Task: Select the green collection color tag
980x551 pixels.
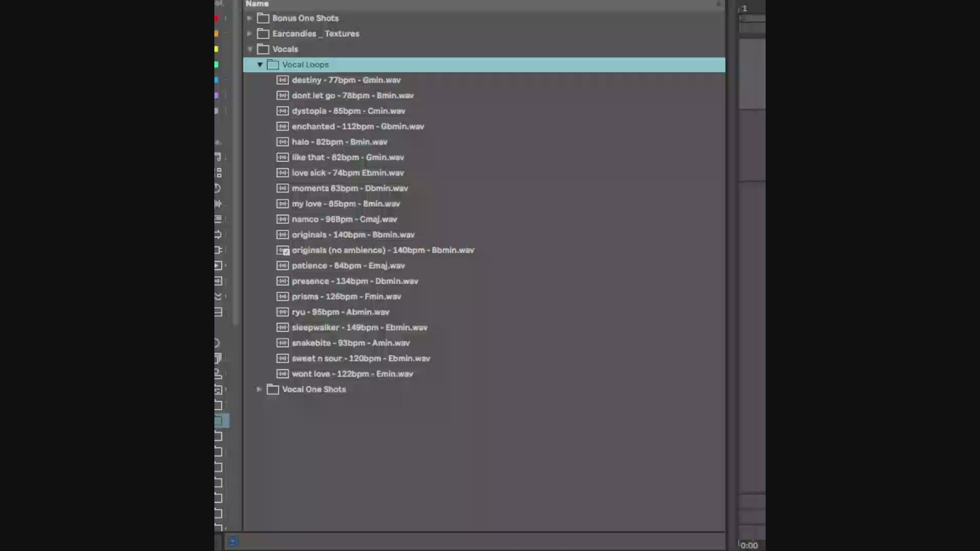Action: click(x=216, y=65)
